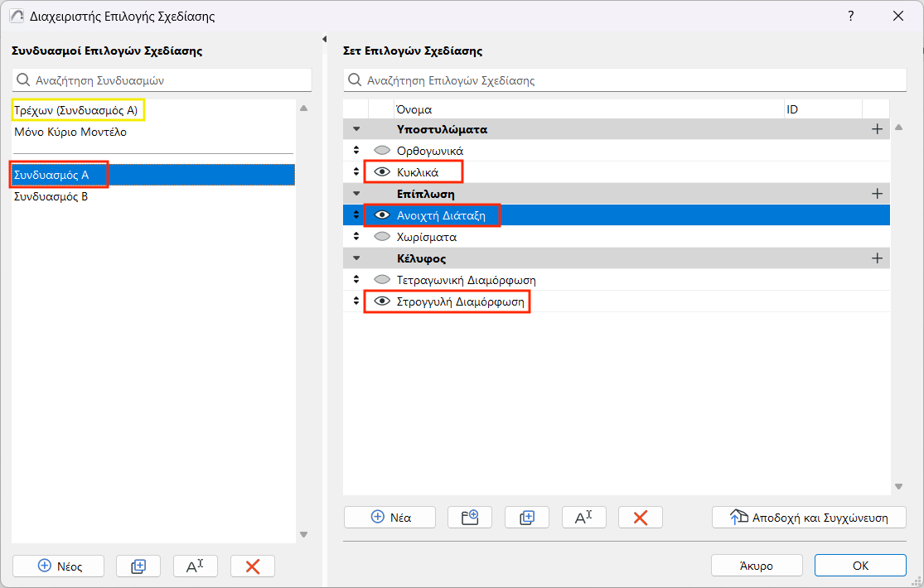Click the Νέα button to add option
This screenshot has height=588, width=924.
tap(389, 518)
